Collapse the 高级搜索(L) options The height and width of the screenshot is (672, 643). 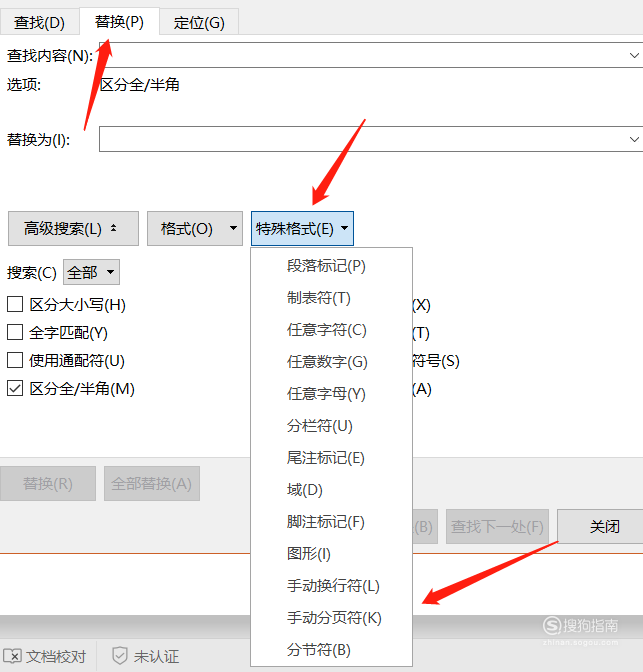73,228
